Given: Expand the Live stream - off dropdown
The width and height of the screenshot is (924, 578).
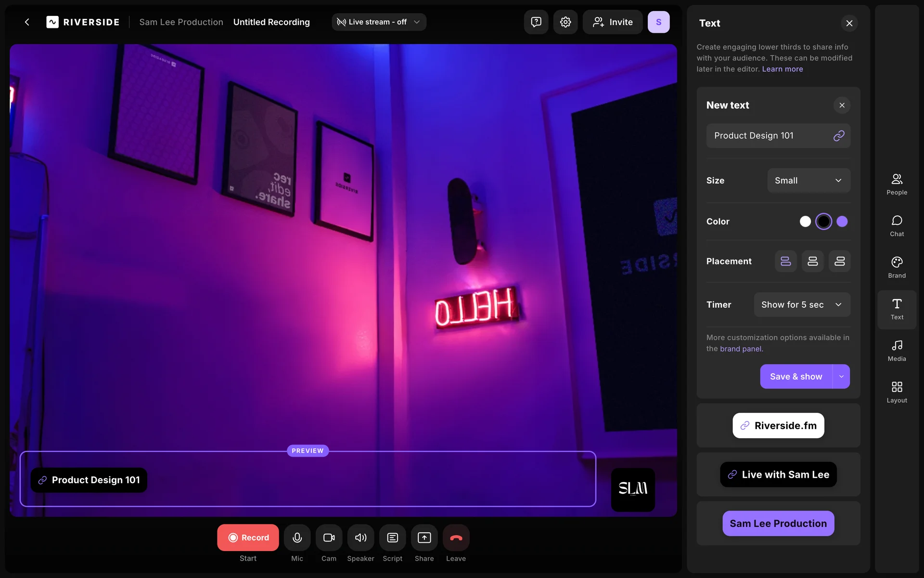Looking at the screenshot, I should pos(379,22).
